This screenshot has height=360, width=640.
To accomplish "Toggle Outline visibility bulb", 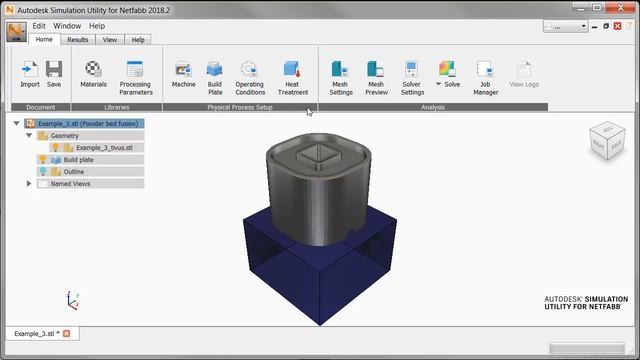I will coord(42,171).
